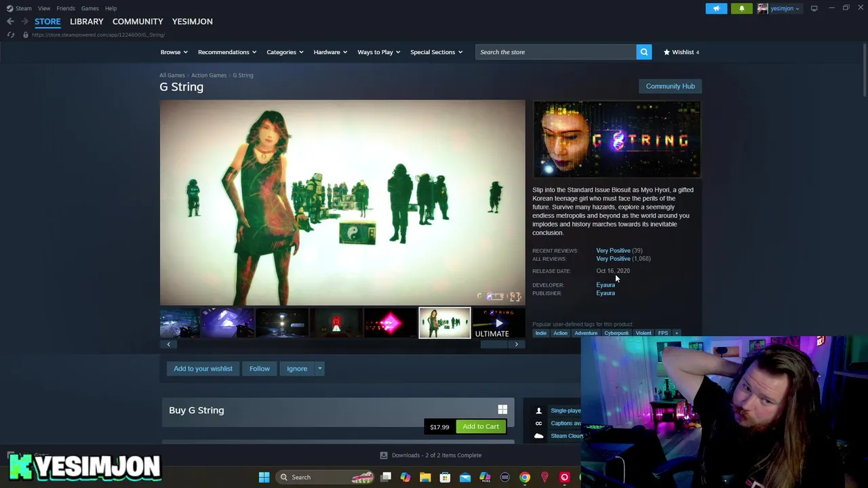
Task: Open the Windows Start menu
Action: (x=264, y=477)
